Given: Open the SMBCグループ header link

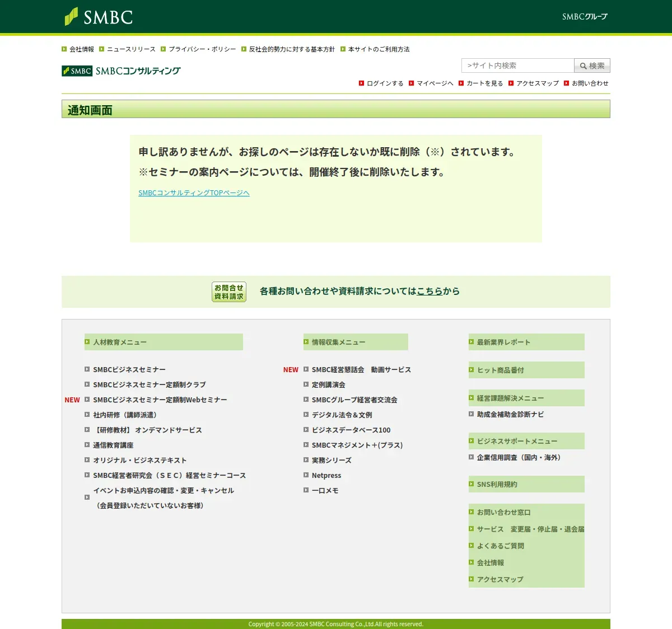Looking at the screenshot, I should coord(585,17).
